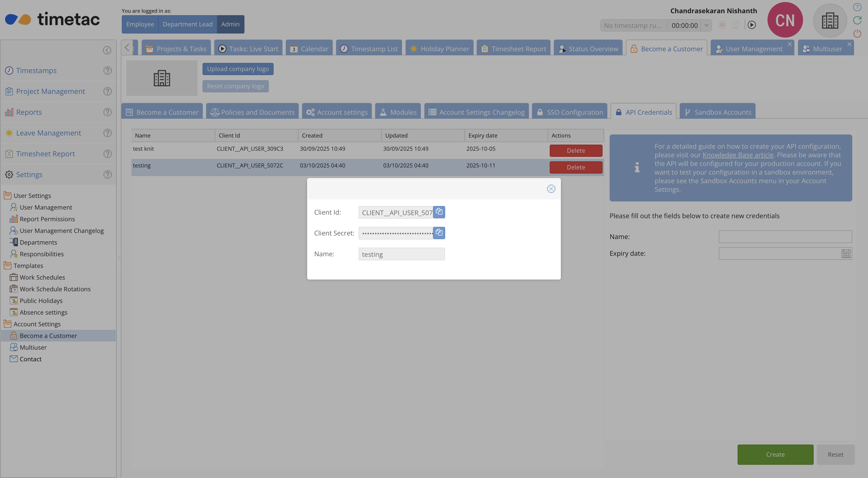Image resolution: width=868 pixels, height=478 pixels.
Task: Collapse the left sidebar with arrow icon
Action: pos(107,50)
